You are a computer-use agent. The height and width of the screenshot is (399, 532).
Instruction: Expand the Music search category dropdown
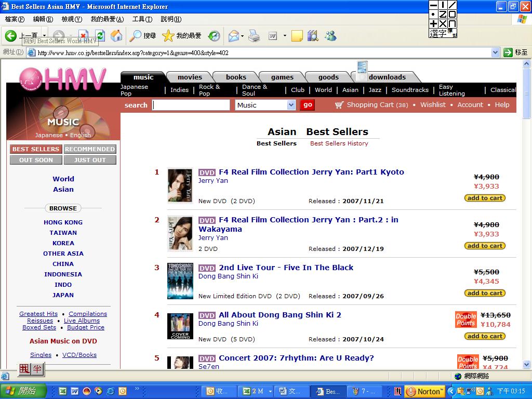(291, 105)
